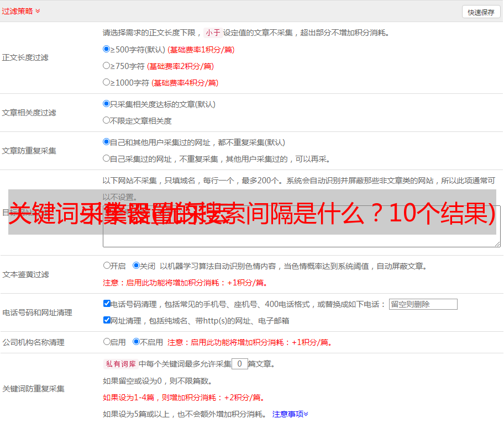
Task: Click the keyword article count field
Action: point(239,364)
